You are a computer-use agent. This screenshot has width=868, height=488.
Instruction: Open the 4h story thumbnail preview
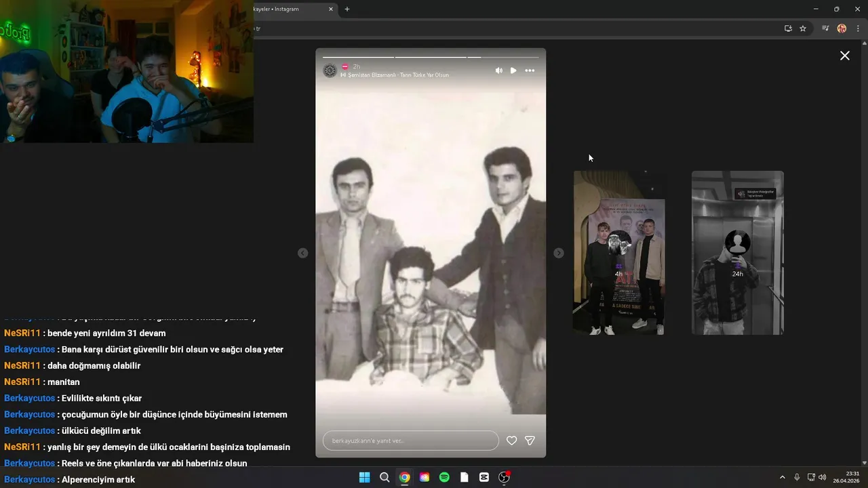point(619,253)
